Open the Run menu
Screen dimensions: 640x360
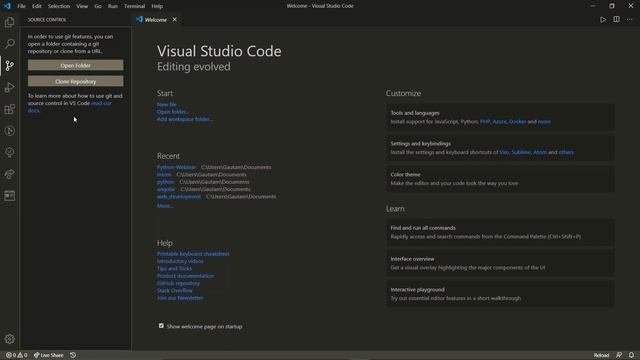[x=113, y=6]
